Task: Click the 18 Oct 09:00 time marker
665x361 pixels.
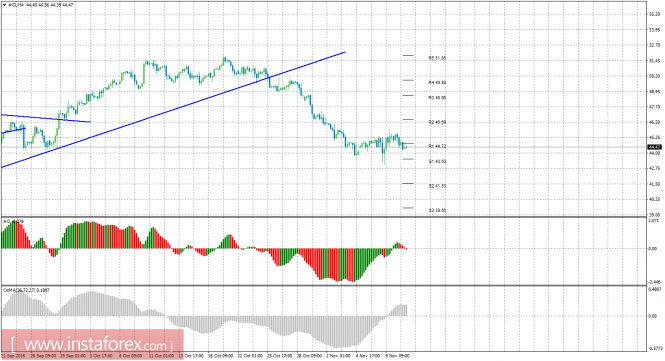Action: (x=221, y=355)
